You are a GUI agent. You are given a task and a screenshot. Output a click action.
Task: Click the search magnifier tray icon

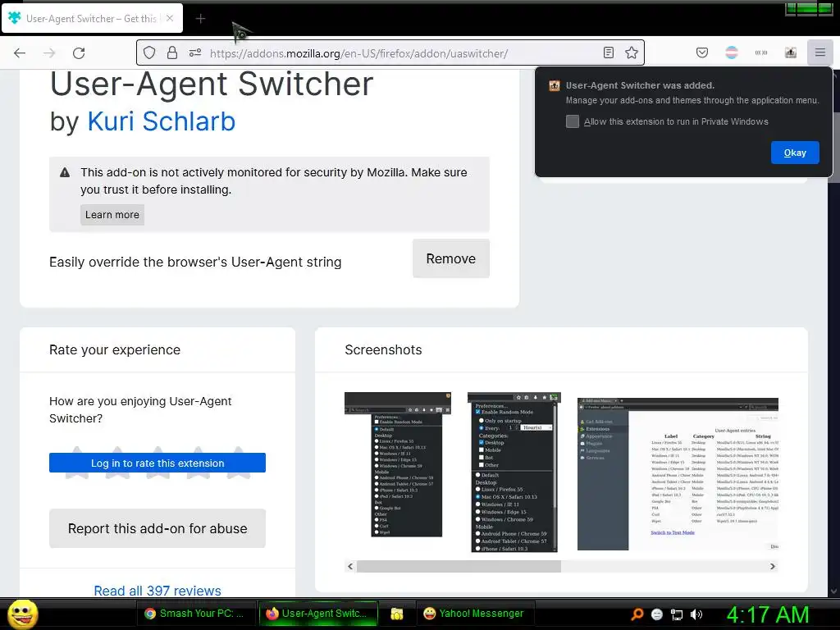coord(637,614)
